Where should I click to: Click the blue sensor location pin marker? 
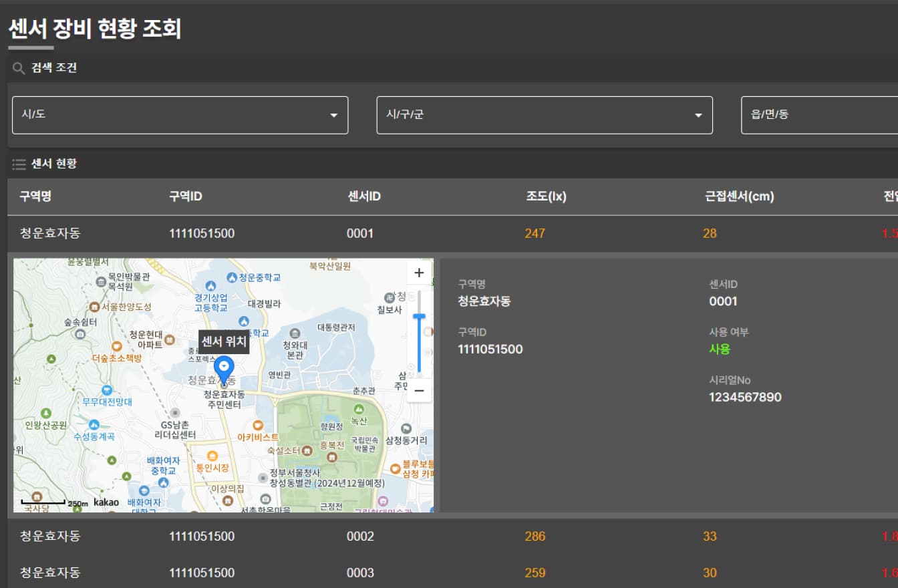click(x=224, y=369)
